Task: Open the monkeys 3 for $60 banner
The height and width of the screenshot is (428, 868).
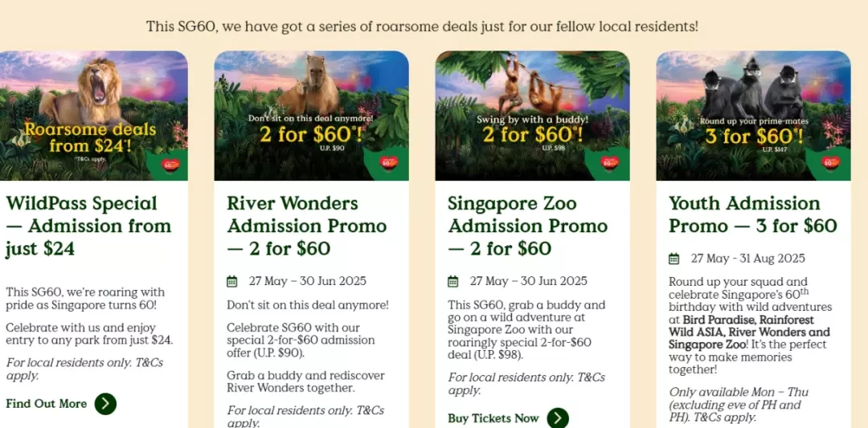Action: tap(753, 116)
